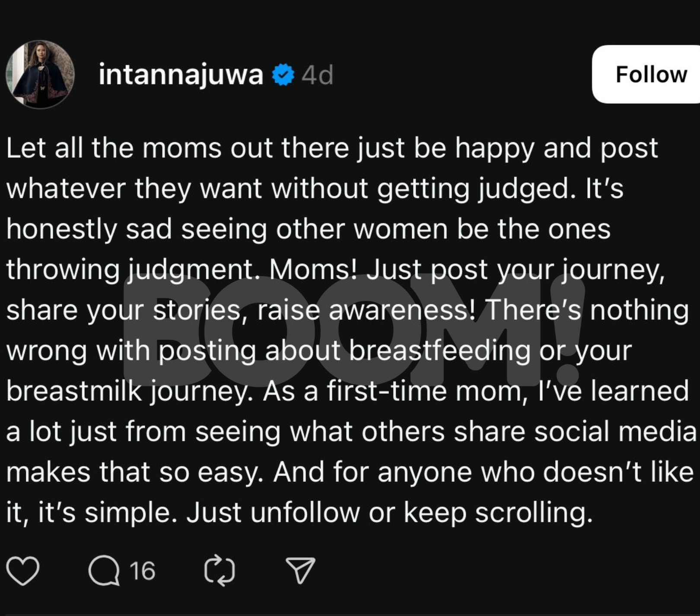The image size is (700, 616).
Task: Click the blue verified badge
Action: [283, 75]
